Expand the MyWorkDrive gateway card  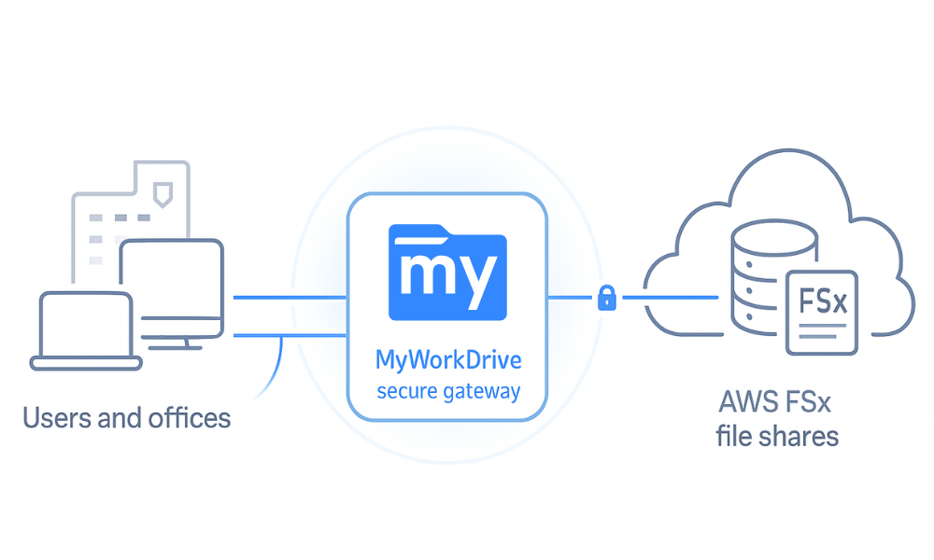point(446,303)
